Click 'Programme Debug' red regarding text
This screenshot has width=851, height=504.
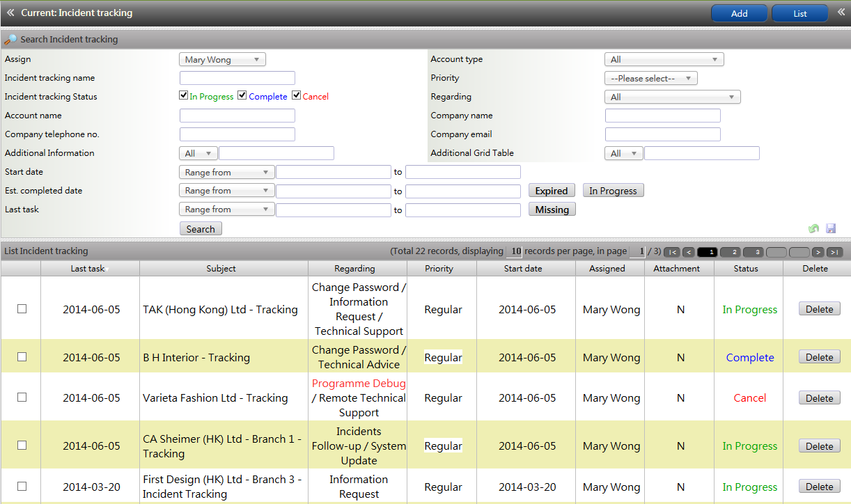coord(359,384)
